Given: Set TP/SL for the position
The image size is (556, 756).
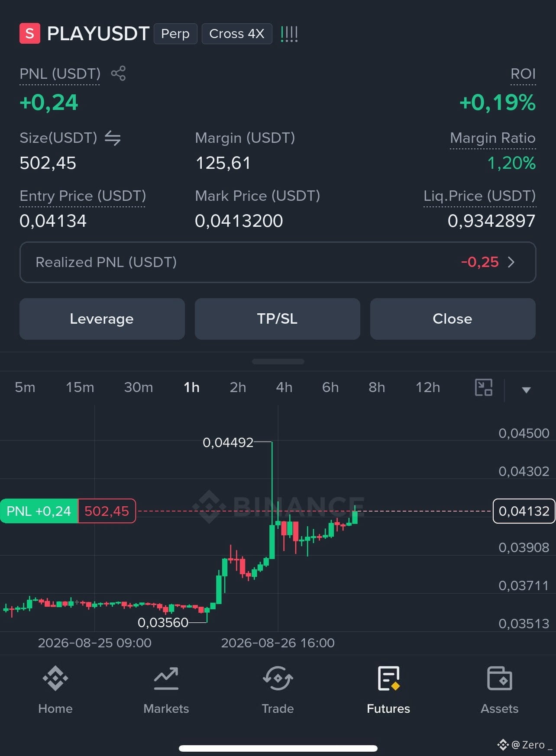Looking at the screenshot, I should (x=278, y=319).
